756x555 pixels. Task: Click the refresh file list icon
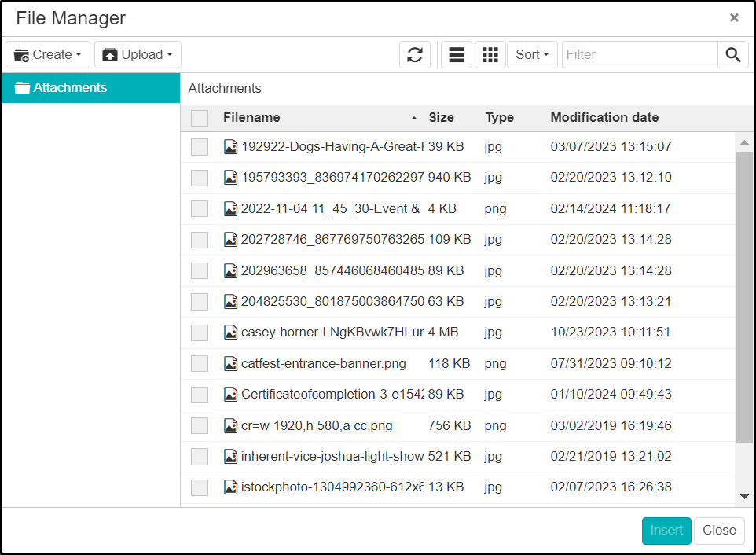point(415,54)
